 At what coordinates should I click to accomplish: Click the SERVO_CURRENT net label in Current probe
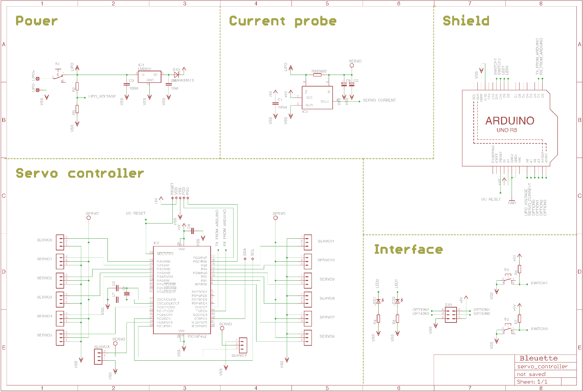coord(379,100)
